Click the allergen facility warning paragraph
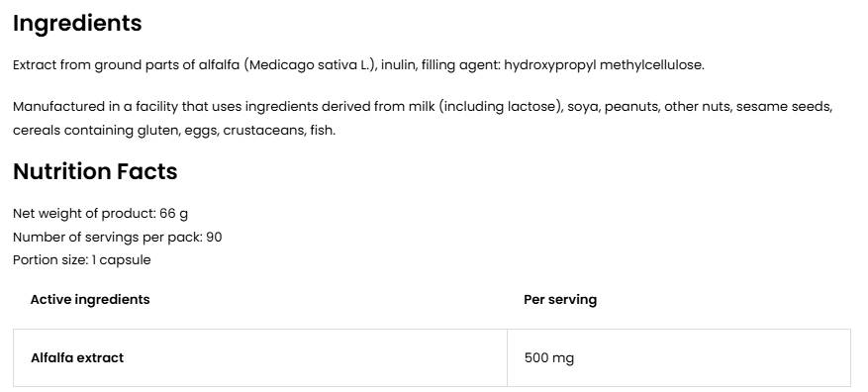Screen dimensions: 868x392 pyautogui.click(x=423, y=119)
